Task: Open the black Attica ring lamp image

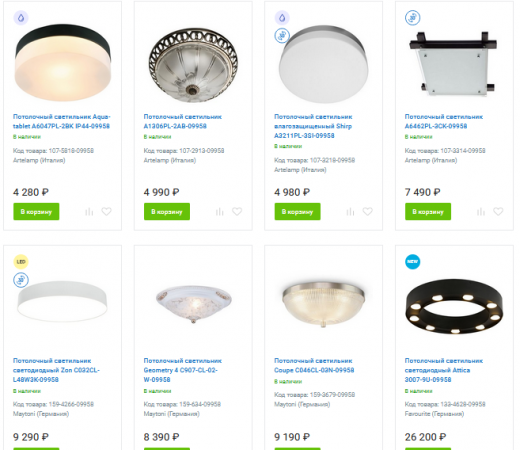Action: [454, 307]
